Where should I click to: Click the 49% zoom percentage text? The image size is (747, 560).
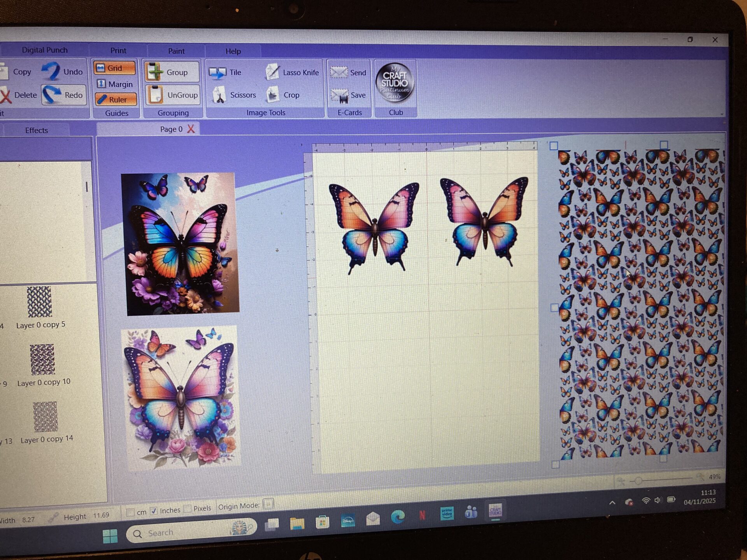click(714, 477)
